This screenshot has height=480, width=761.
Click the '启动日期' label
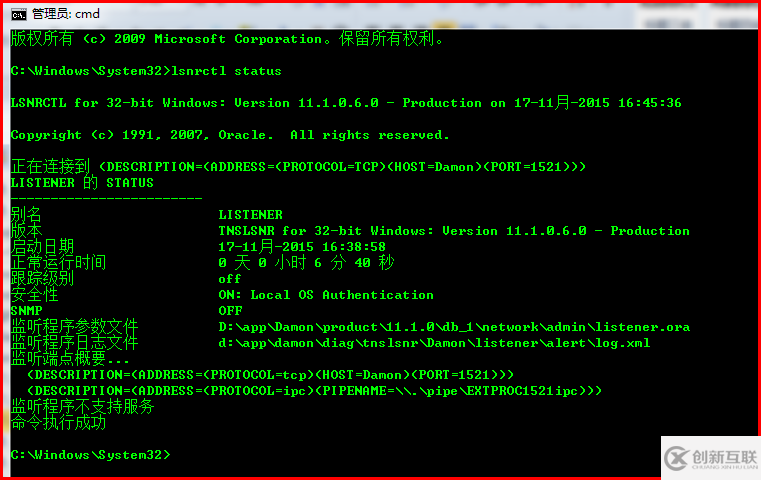(x=42, y=247)
